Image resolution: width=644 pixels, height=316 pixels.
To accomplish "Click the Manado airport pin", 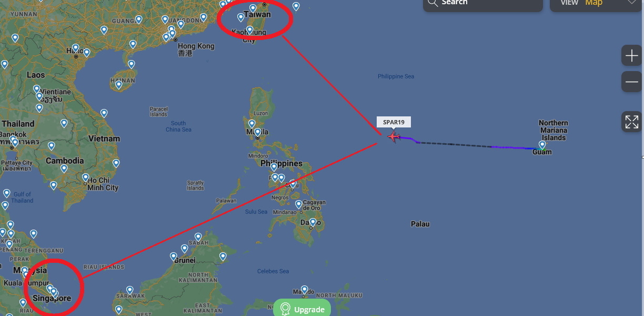I will pos(304,290).
